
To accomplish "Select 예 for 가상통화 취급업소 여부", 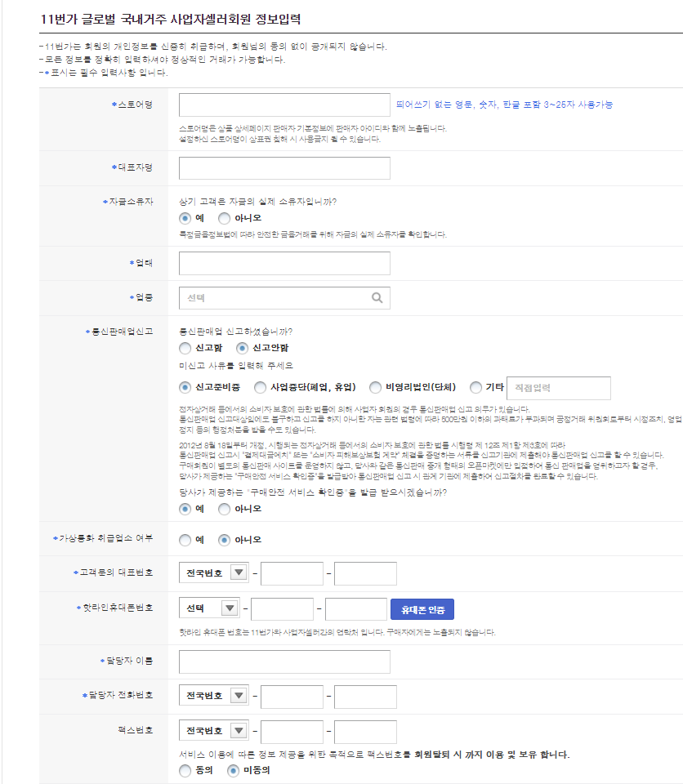I will [x=185, y=540].
